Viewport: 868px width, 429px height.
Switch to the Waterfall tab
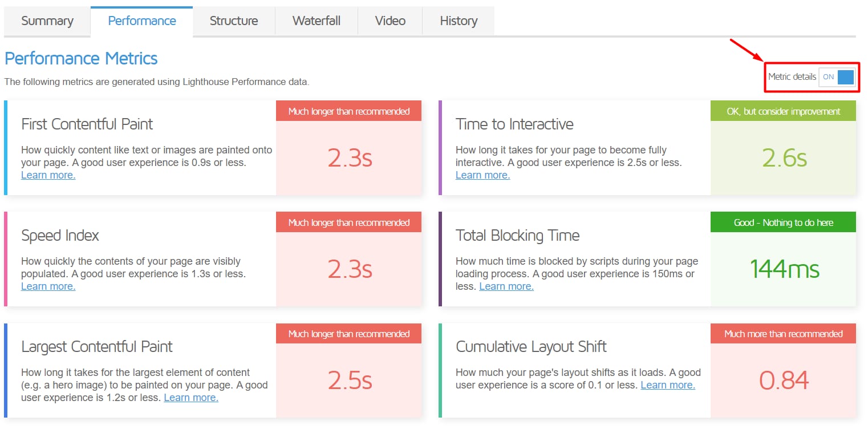point(316,21)
